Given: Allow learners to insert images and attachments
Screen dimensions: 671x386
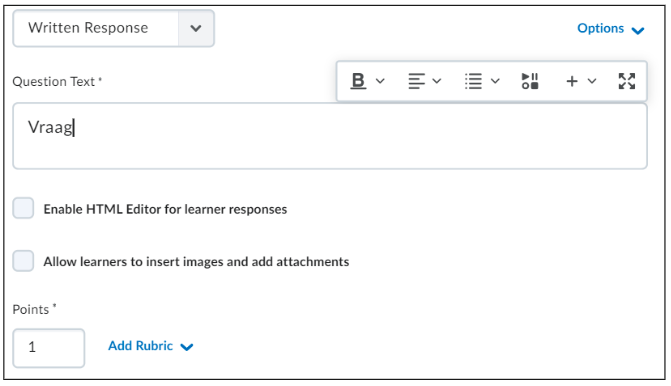Looking at the screenshot, I should coord(23,261).
